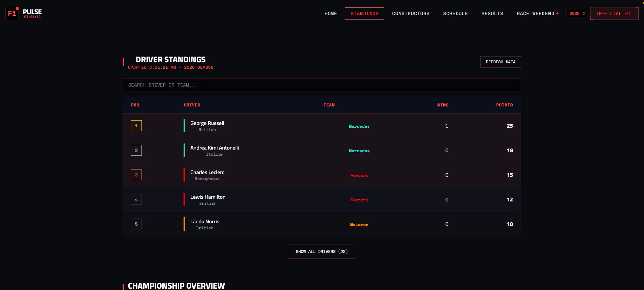Click position badge 3 for Charles Leclerc

[x=136, y=175]
